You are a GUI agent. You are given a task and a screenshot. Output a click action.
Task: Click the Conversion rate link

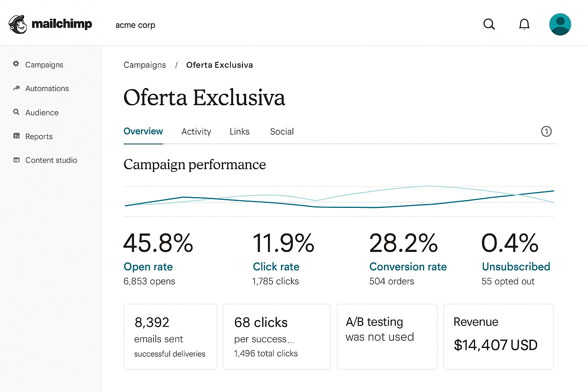pyautogui.click(x=408, y=266)
